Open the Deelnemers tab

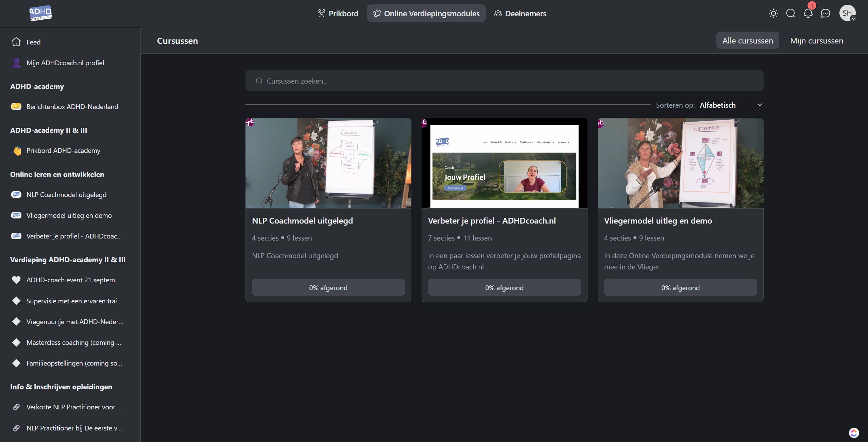[x=520, y=13]
